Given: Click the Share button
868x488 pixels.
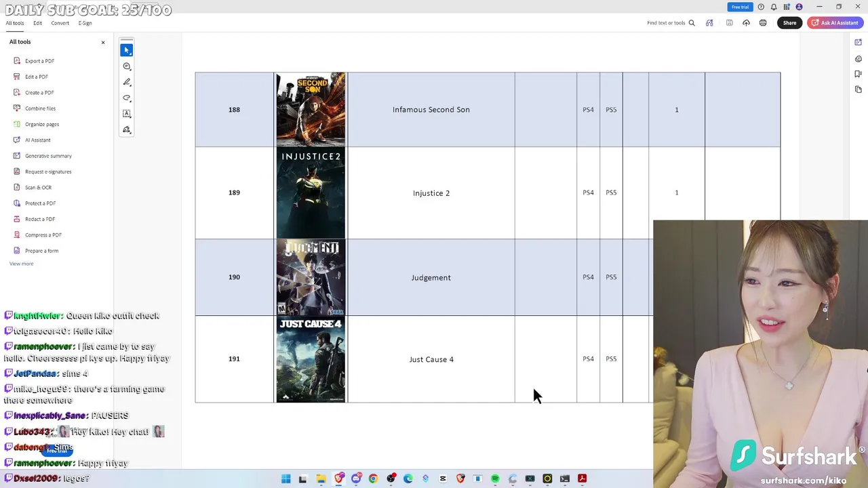Looking at the screenshot, I should pos(789,23).
